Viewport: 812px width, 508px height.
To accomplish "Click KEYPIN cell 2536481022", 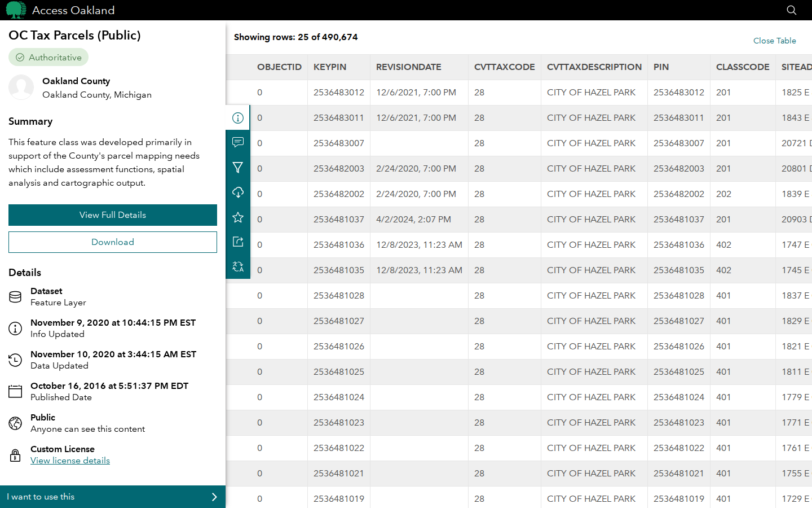I will point(339,448).
